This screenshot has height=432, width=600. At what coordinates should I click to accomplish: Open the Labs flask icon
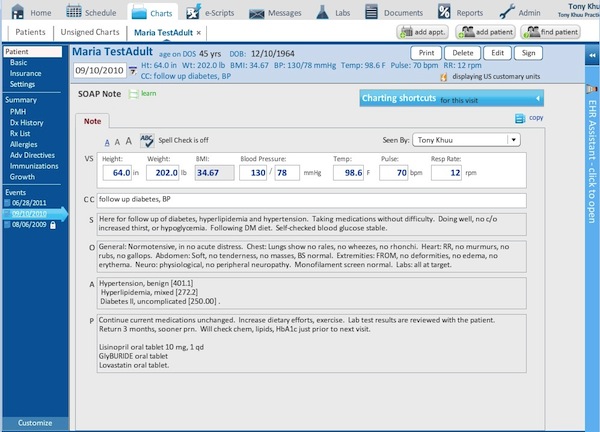click(323, 12)
